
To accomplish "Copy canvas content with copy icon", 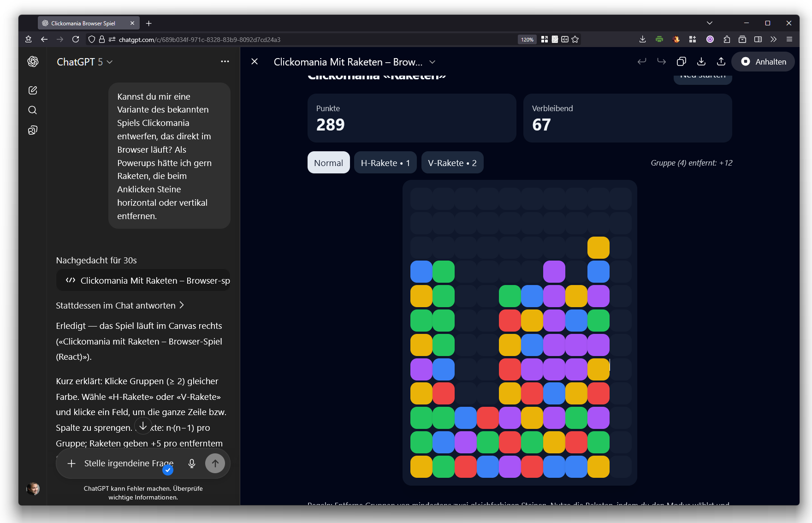I will 681,62.
